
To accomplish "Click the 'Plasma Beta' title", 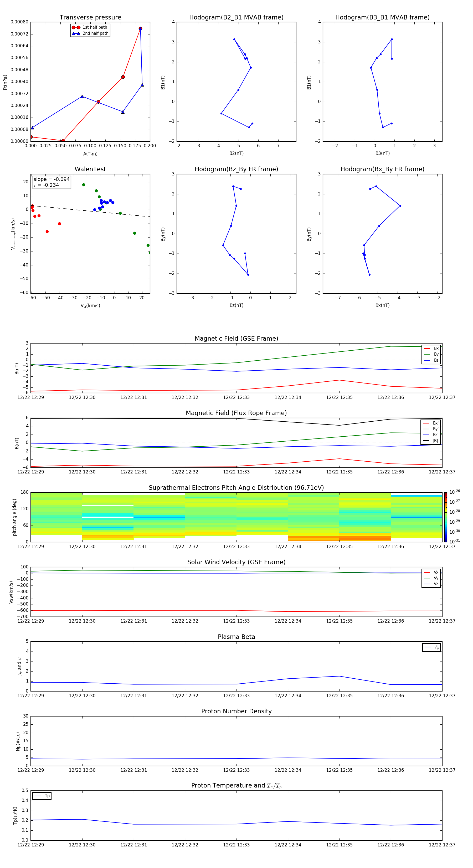I will click(x=236, y=637).
